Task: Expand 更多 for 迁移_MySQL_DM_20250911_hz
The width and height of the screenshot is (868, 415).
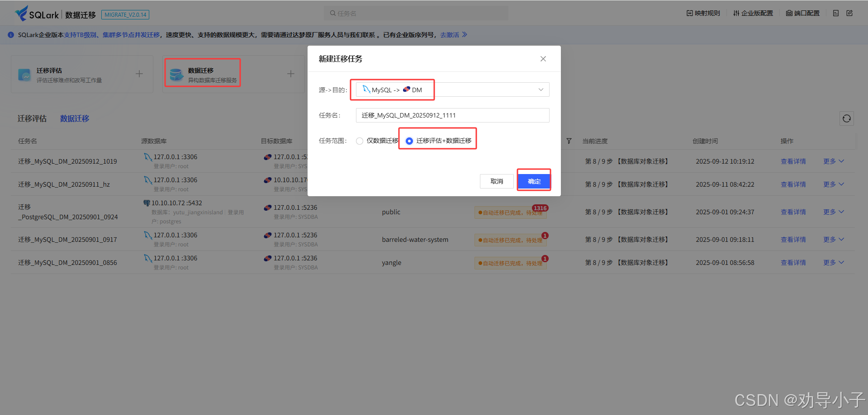Action: (x=834, y=184)
